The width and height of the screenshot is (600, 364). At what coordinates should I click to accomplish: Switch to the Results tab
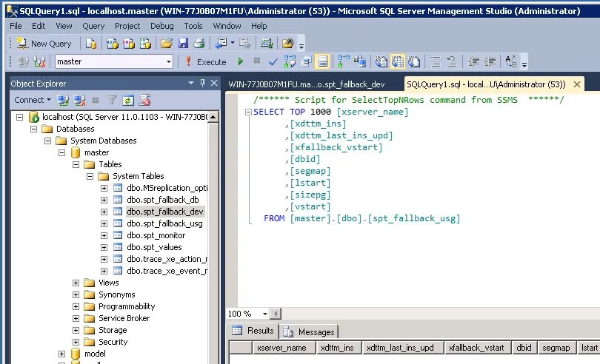[x=253, y=331]
